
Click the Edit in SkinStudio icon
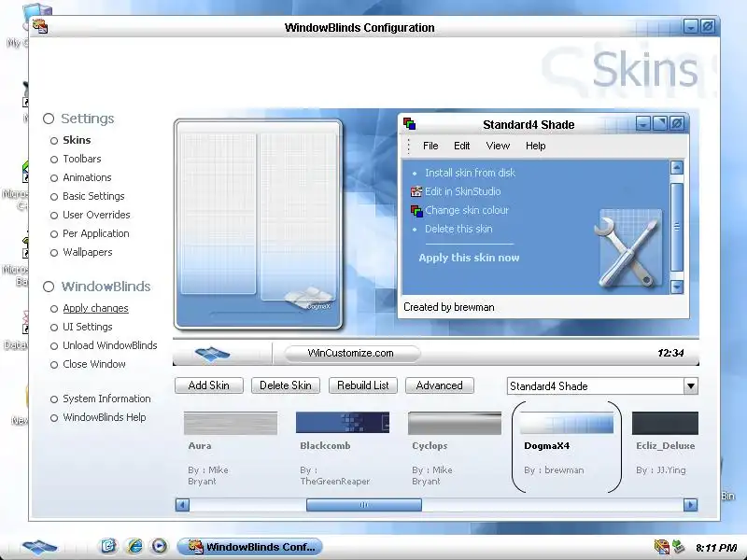(416, 191)
